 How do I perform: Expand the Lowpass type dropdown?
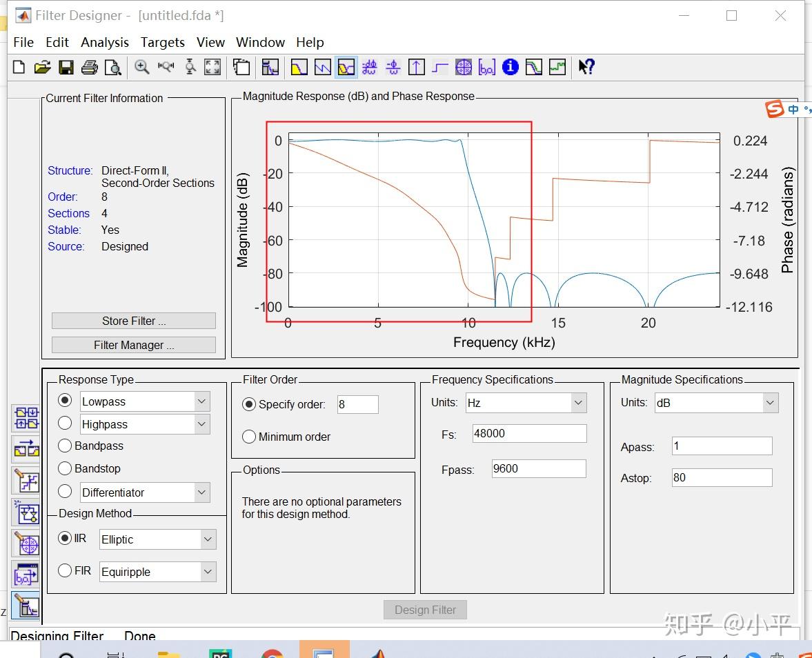point(201,401)
